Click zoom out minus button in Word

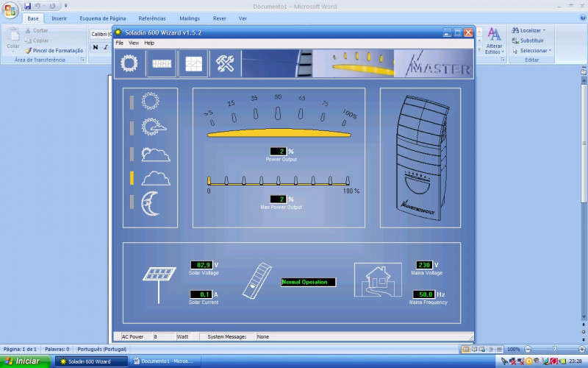coord(528,349)
